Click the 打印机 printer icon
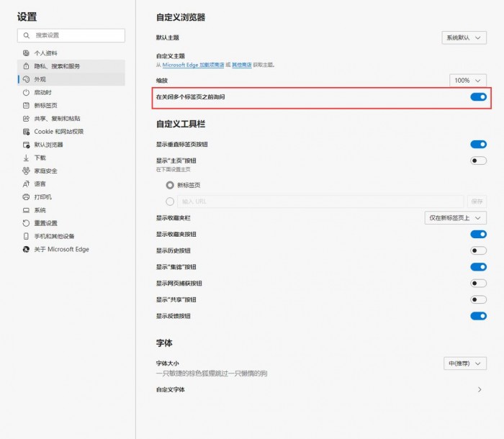This screenshot has width=504, height=439. click(26, 197)
